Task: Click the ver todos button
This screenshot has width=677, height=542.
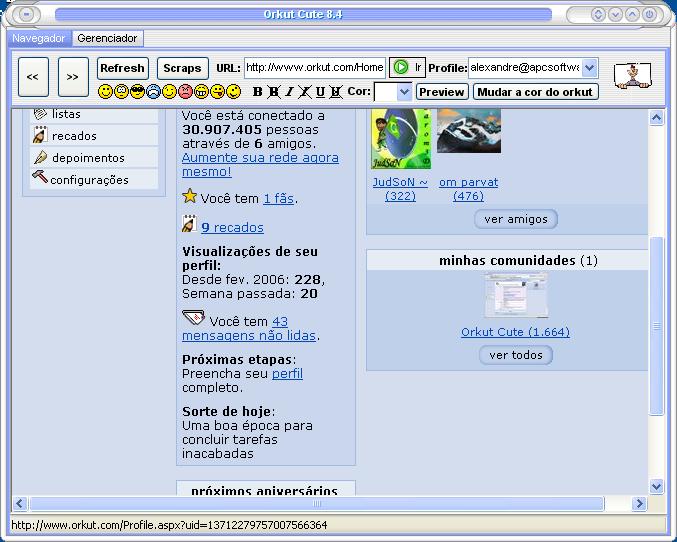Action: tap(516, 355)
